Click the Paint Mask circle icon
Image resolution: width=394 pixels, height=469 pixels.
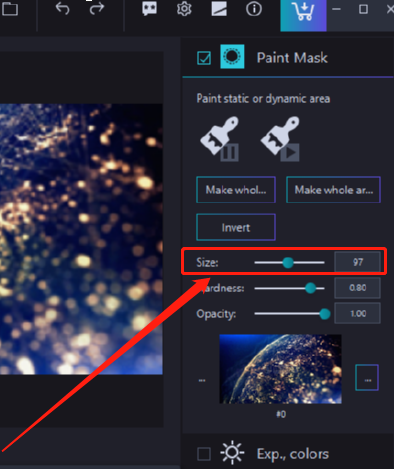tap(232, 57)
